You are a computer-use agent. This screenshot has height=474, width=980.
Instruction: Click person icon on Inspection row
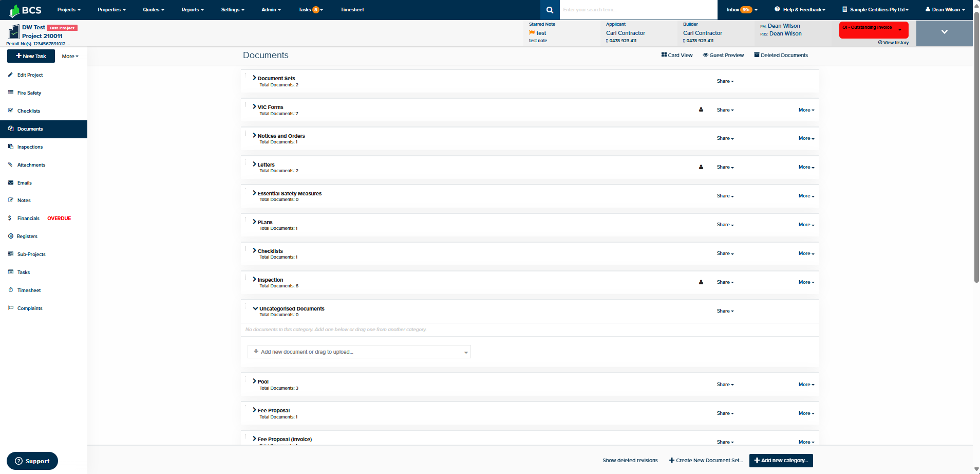point(701,282)
